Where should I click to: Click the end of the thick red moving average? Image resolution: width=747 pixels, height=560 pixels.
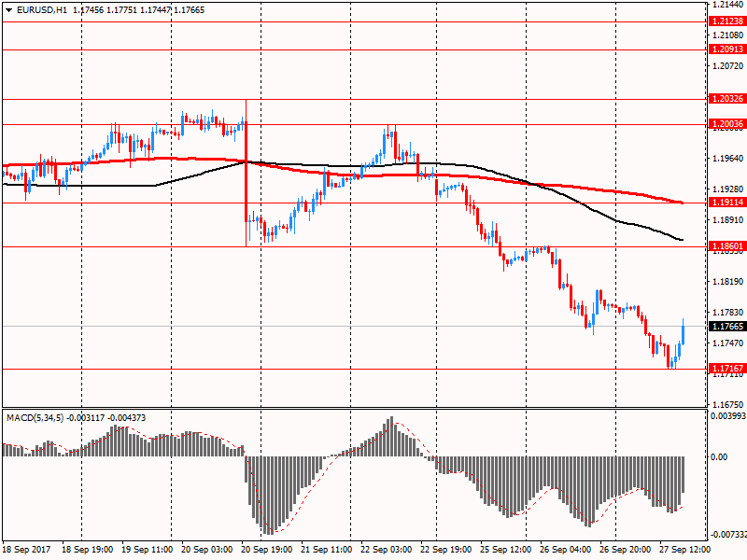tap(683, 203)
